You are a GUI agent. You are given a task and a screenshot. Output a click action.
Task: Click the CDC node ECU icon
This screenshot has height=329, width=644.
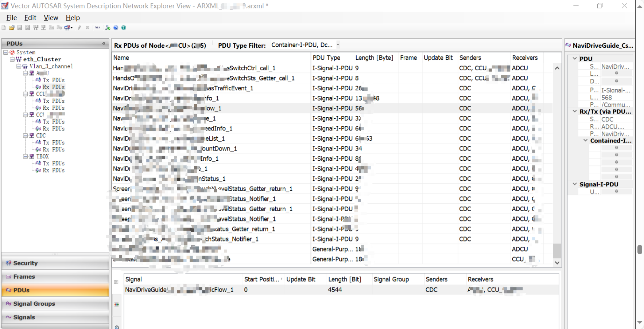[x=32, y=136]
